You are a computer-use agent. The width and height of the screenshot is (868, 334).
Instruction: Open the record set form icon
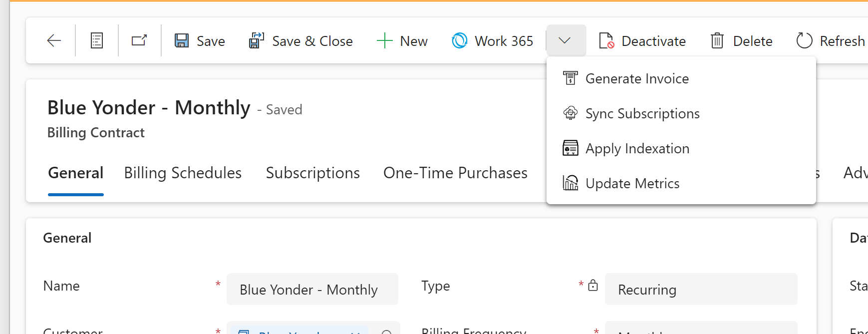(97, 40)
